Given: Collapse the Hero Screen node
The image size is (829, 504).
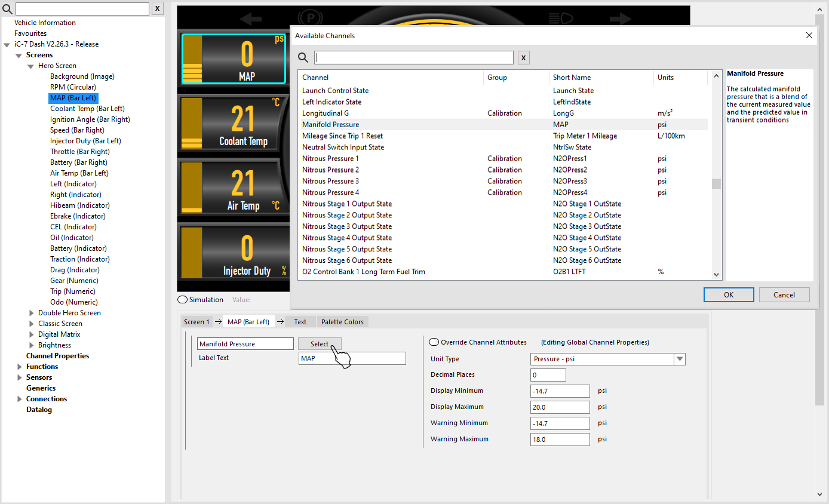Looking at the screenshot, I should [x=30, y=66].
